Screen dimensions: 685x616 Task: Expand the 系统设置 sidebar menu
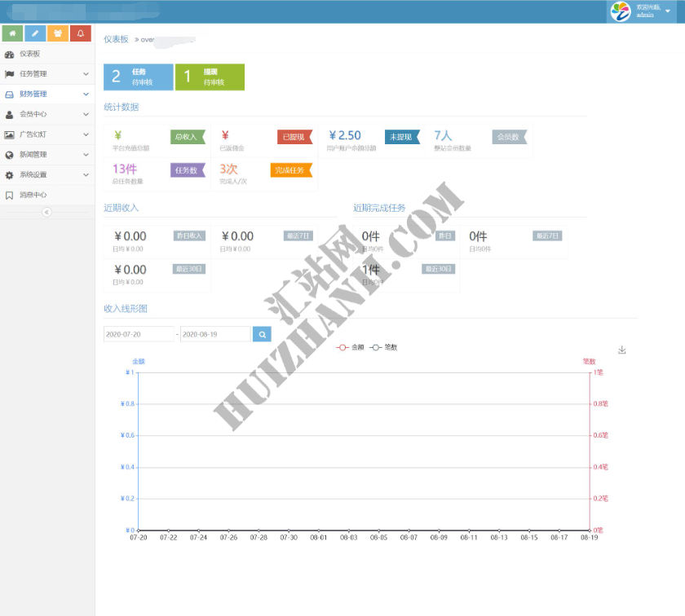point(47,174)
